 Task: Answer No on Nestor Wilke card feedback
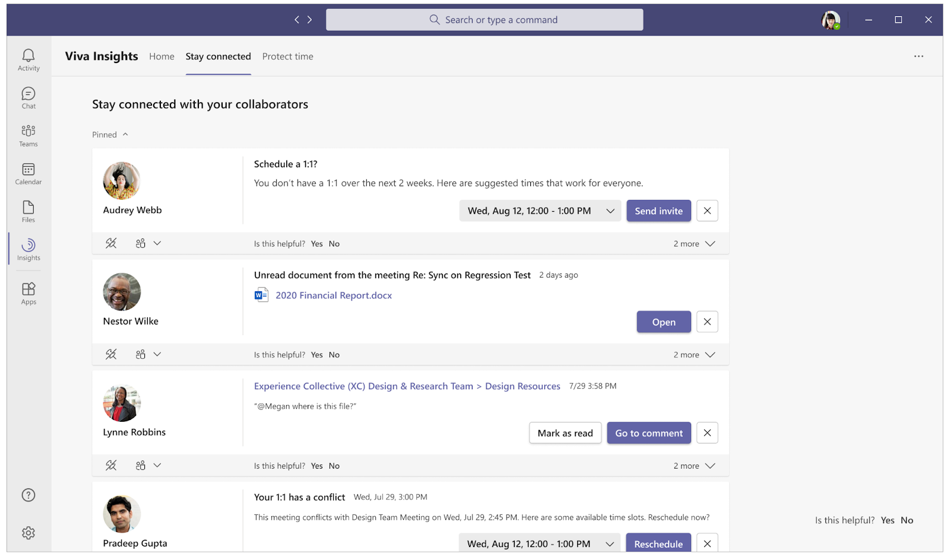[334, 355]
